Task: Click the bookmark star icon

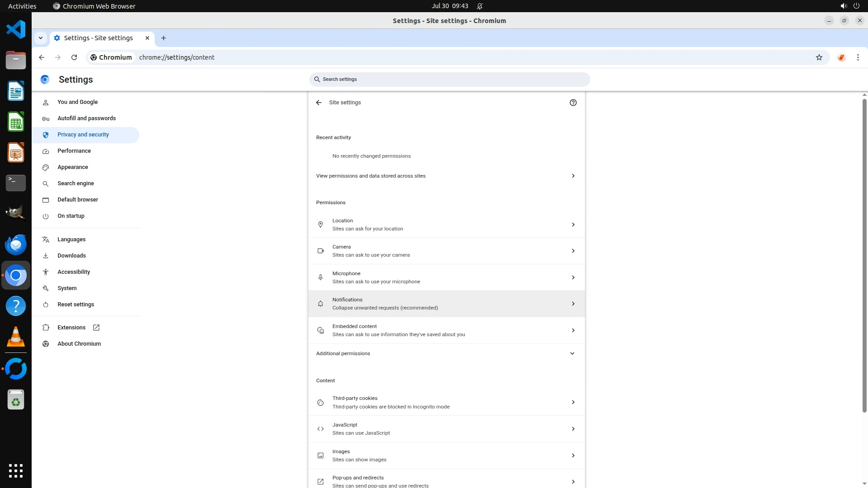Action: [x=819, y=57]
